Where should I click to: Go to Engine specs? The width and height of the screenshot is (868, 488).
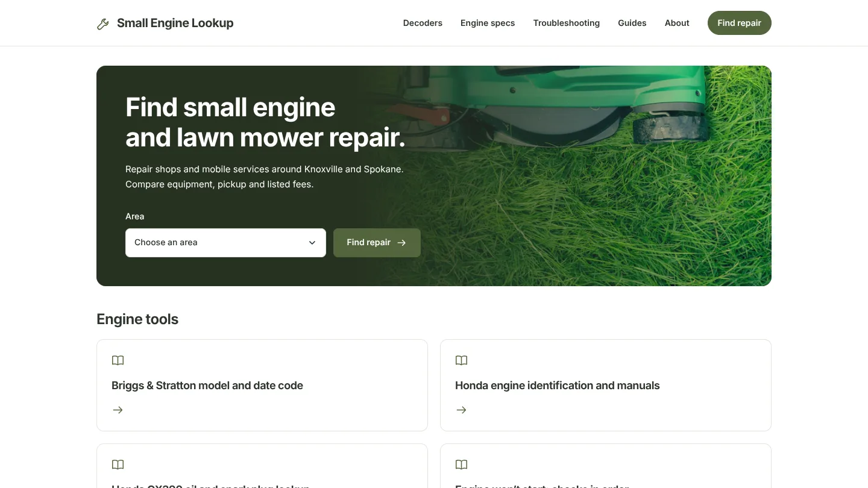pos(488,23)
